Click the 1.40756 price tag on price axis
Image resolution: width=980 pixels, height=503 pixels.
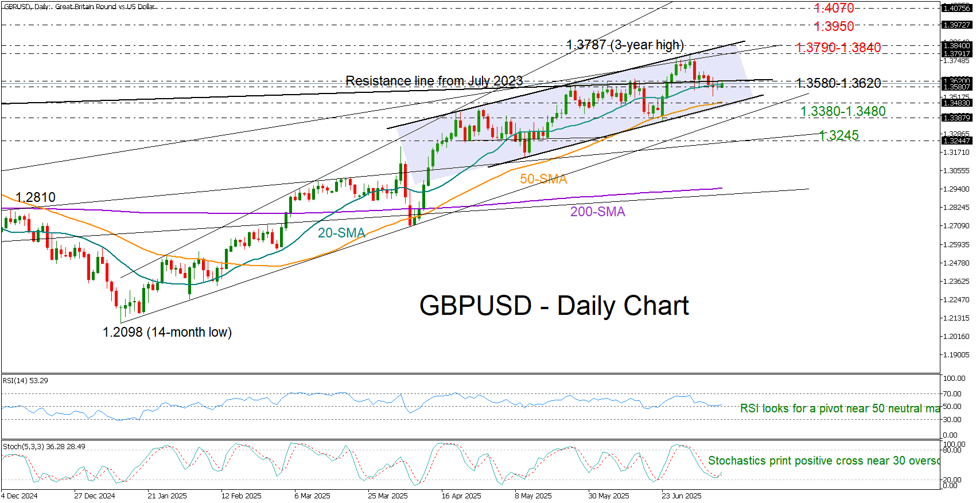pyautogui.click(x=956, y=8)
